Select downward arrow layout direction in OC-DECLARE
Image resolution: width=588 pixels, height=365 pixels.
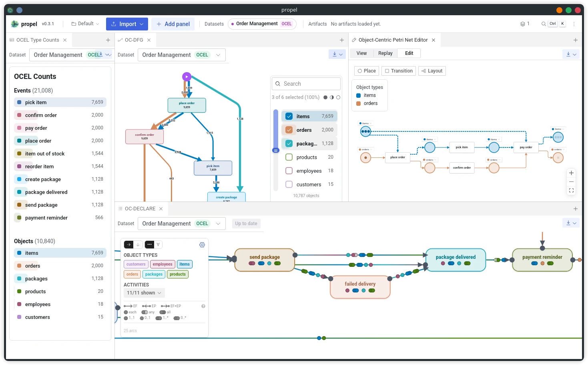[138, 244]
